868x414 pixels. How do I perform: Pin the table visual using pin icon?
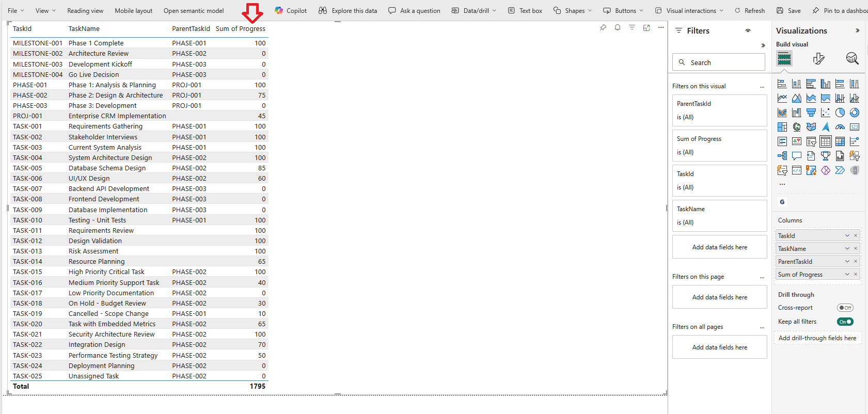click(603, 28)
